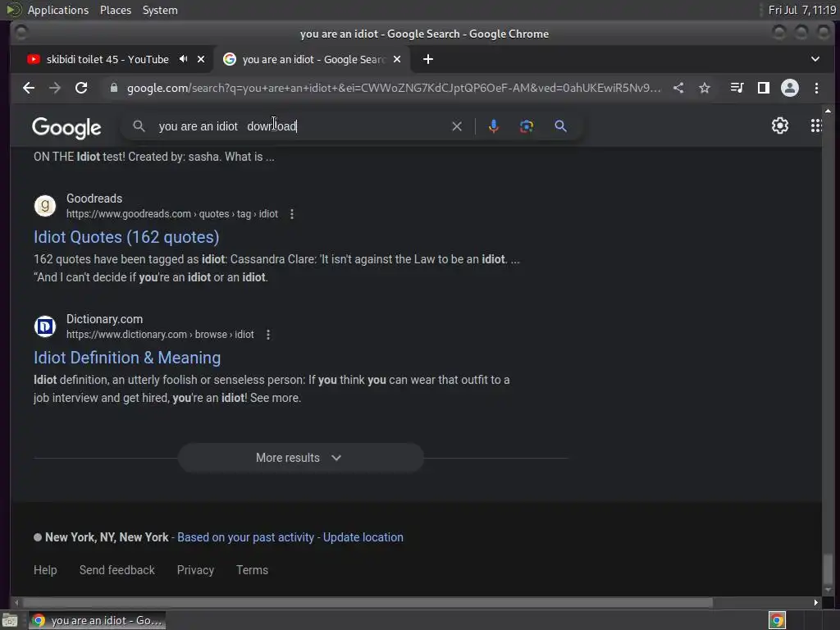Open the Chrome side panel
The height and width of the screenshot is (630, 840).
(764, 88)
